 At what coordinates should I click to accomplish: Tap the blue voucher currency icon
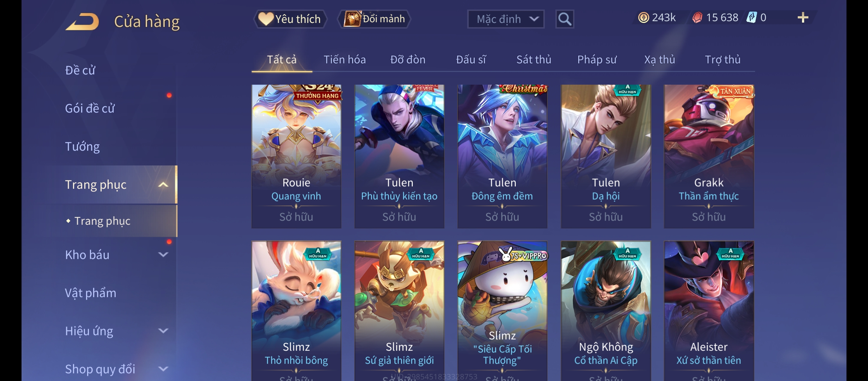(x=752, y=18)
